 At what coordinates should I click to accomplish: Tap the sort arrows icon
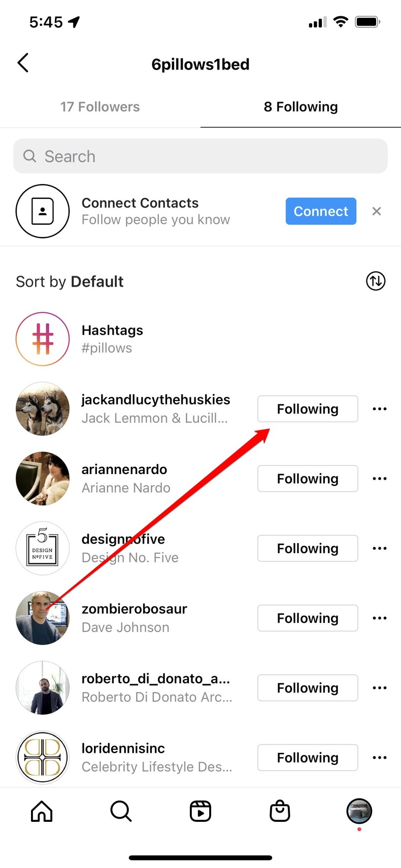(x=375, y=281)
